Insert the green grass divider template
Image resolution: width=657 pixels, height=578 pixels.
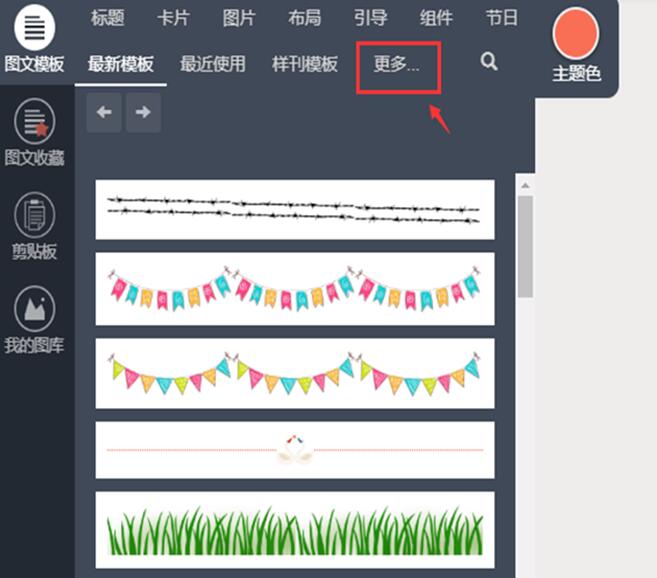coord(295,530)
